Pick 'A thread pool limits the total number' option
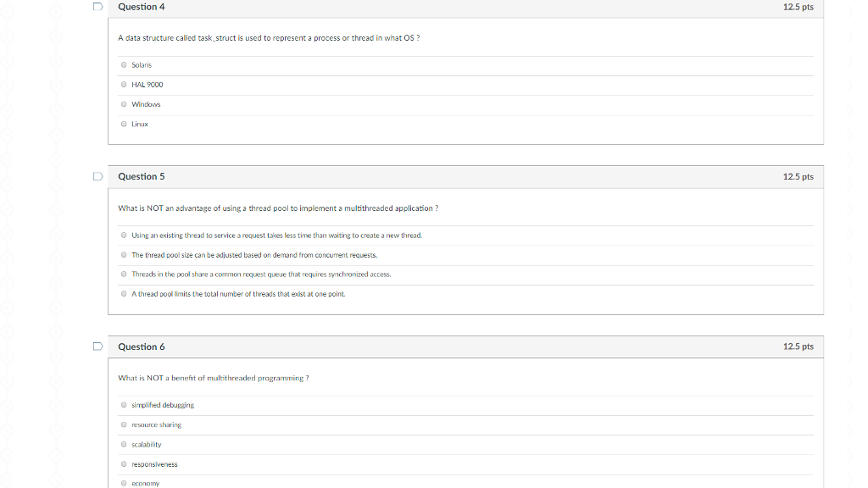868x488 pixels. click(124, 294)
